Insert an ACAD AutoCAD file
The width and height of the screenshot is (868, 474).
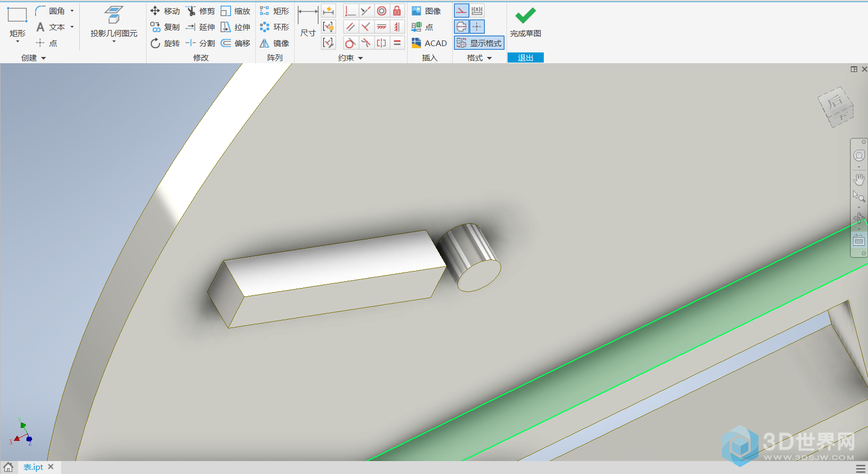(x=429, y=43)
